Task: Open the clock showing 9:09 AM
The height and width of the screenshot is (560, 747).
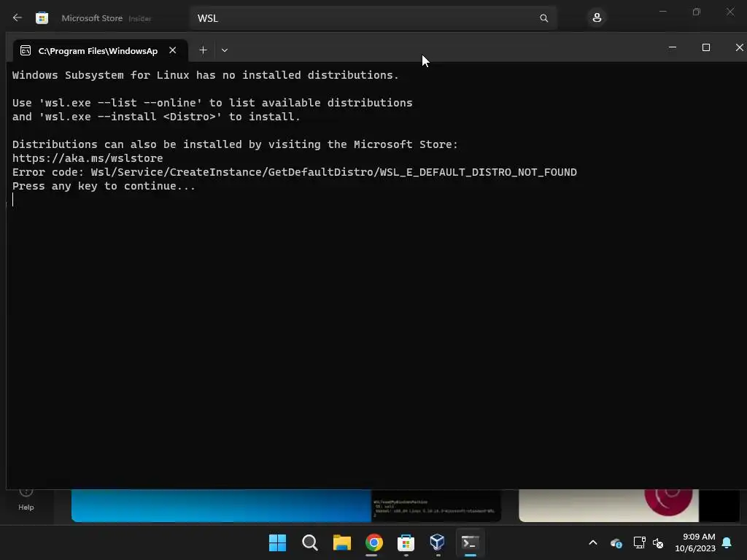Action: pos(695,542)
